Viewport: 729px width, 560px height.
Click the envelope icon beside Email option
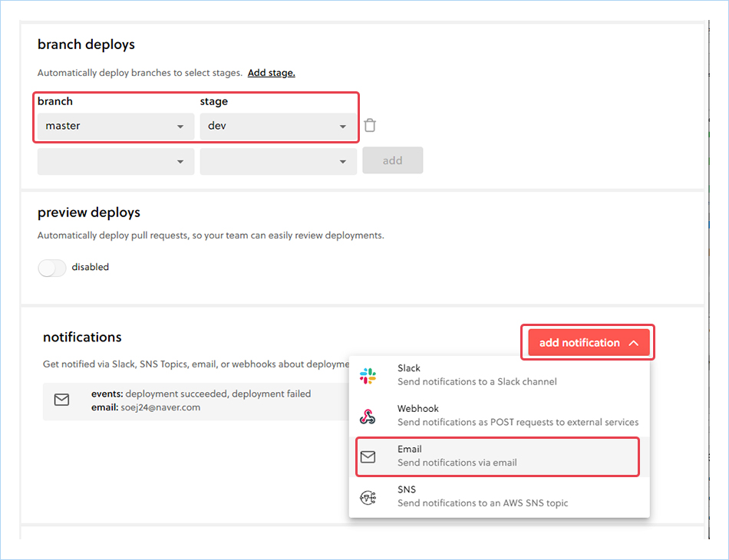(x=368, y=457)
